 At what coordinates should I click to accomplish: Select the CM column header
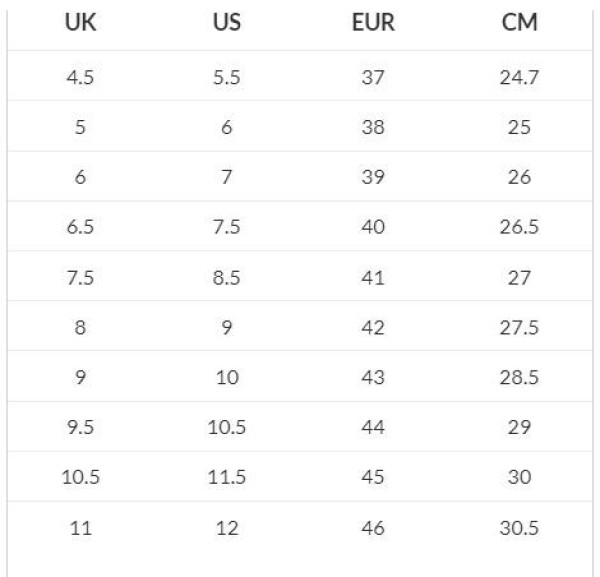(x=520, y=23)
